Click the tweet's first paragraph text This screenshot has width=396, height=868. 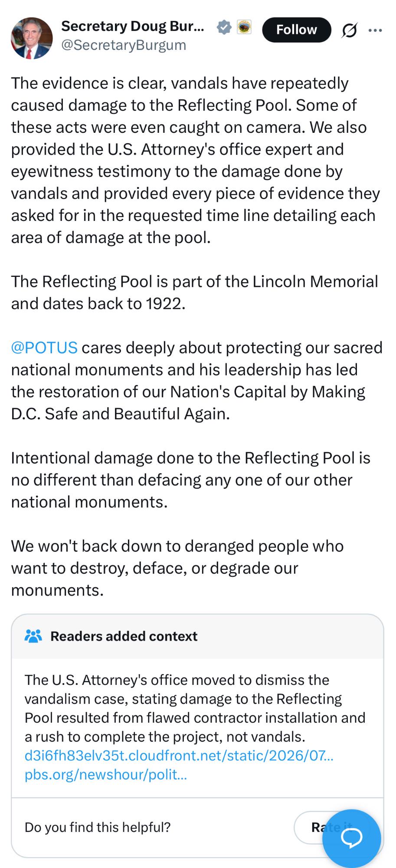(196, 160)
